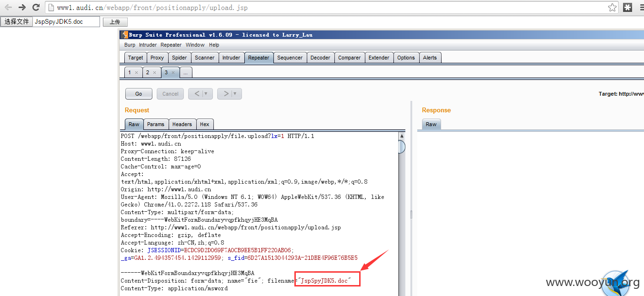Go to next request with > button

point(226,94)
